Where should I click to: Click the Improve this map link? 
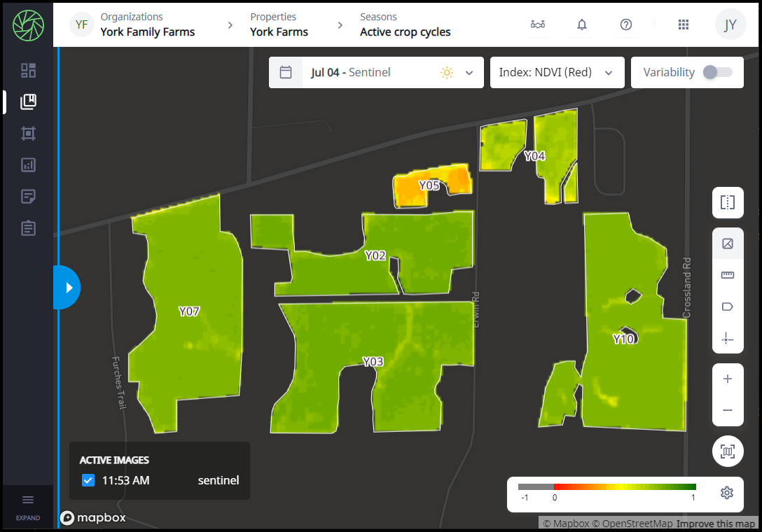[x=715, y=524]
